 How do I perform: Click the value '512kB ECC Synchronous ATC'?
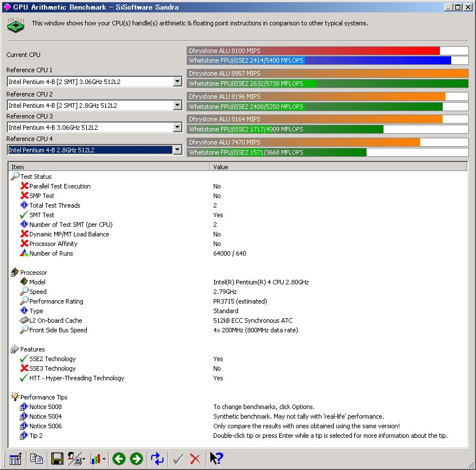click(253, 320)
